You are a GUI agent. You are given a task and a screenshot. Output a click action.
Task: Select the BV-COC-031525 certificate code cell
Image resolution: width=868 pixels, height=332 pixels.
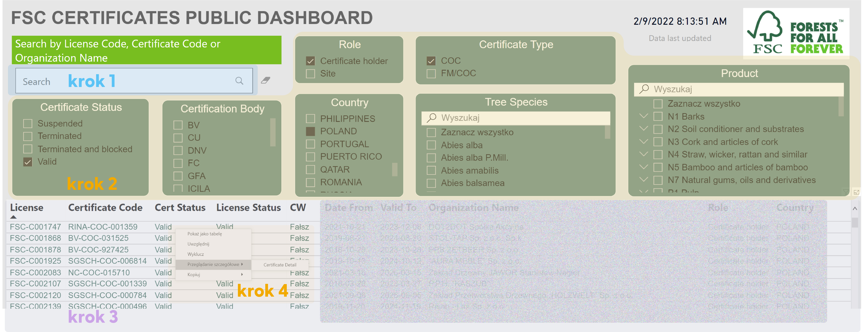pos(98,238)
